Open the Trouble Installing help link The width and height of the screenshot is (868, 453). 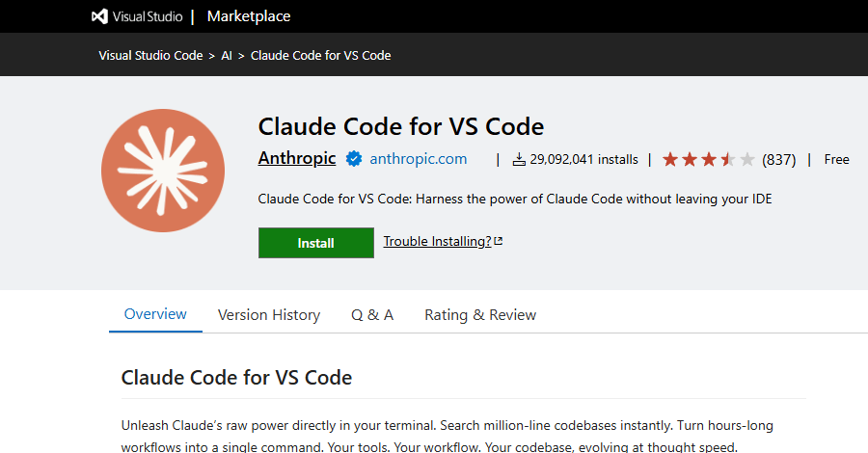[x=437, y=242]
